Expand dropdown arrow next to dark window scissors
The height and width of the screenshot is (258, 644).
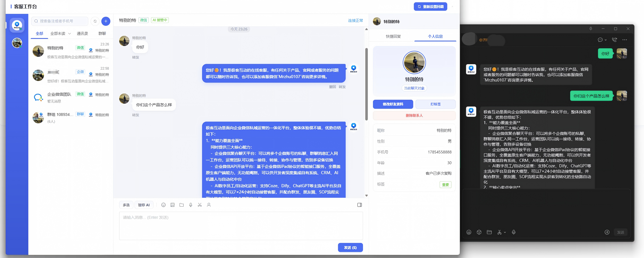pyautogui.click(x=505, y=232)
